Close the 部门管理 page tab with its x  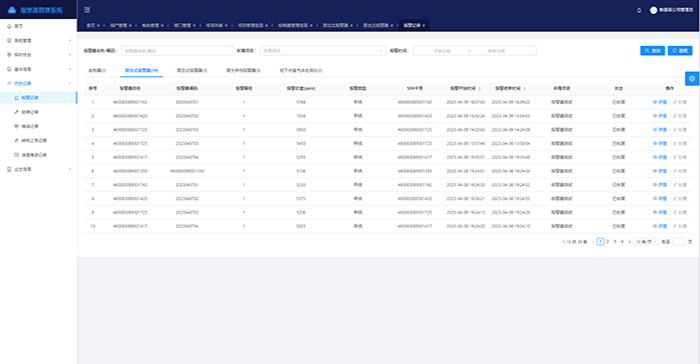click(x=194, y=25)
